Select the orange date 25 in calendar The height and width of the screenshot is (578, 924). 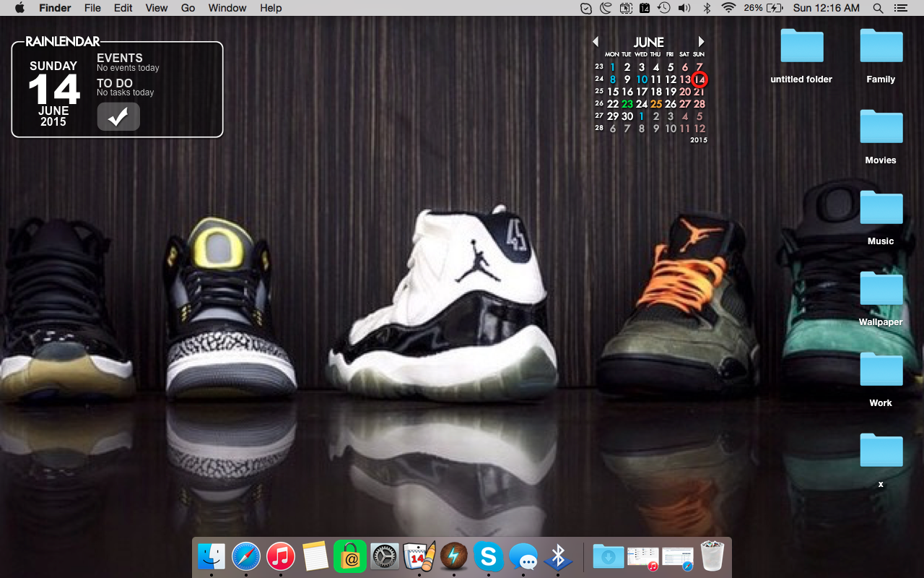point(656,104)
